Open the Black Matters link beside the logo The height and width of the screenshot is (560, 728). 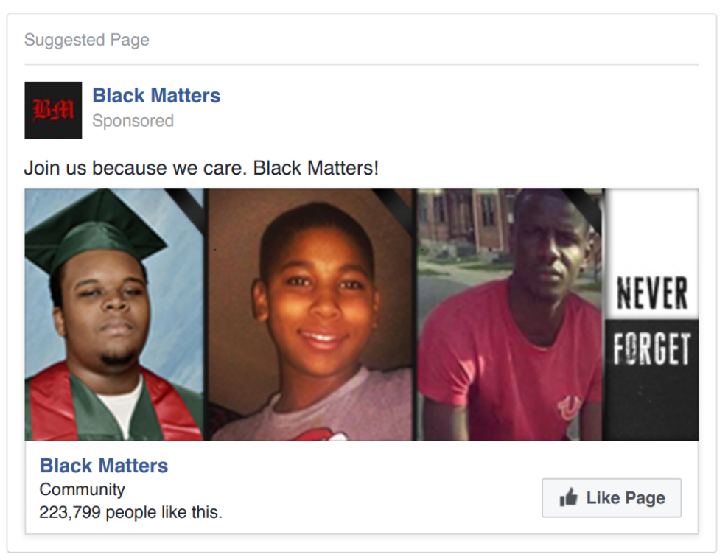coord(156,96)
